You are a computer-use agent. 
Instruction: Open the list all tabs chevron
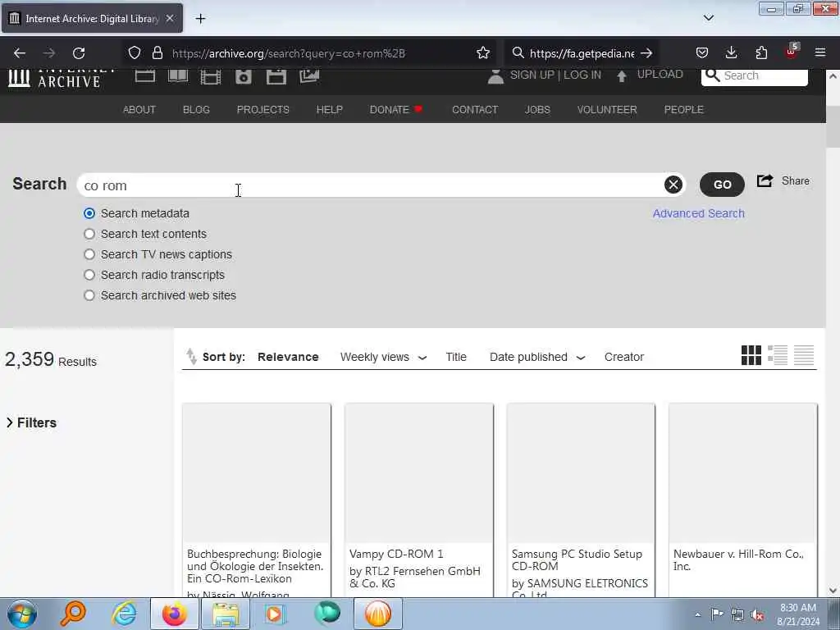pos(708,18)
